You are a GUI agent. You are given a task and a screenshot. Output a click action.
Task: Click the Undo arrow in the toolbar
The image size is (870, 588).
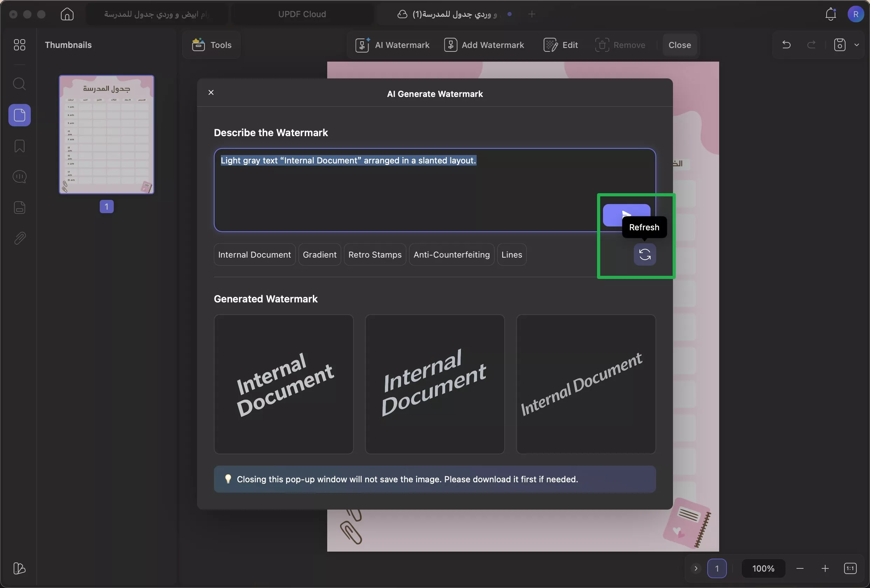tap(786, 45)
